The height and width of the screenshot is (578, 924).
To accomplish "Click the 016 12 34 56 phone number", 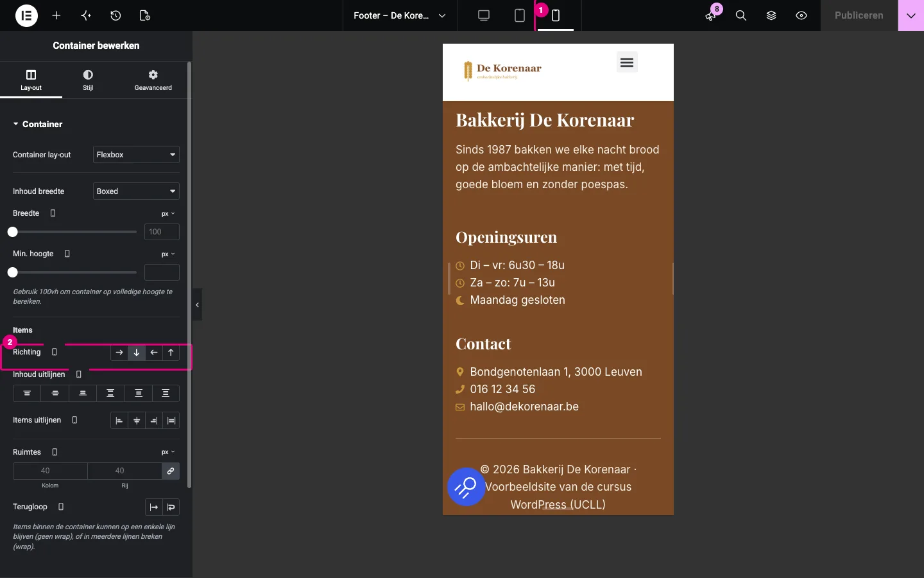I will click(x=502, y=389).
